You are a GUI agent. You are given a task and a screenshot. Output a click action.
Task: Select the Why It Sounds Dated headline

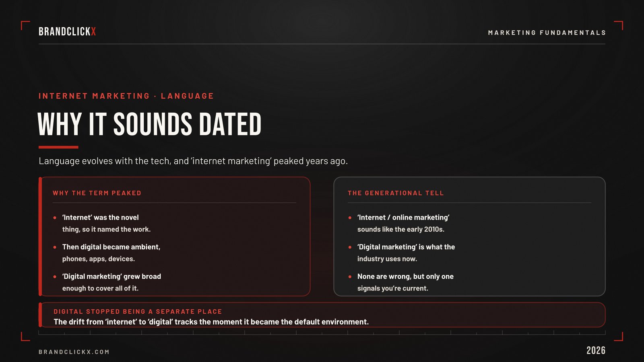point(150,124)
